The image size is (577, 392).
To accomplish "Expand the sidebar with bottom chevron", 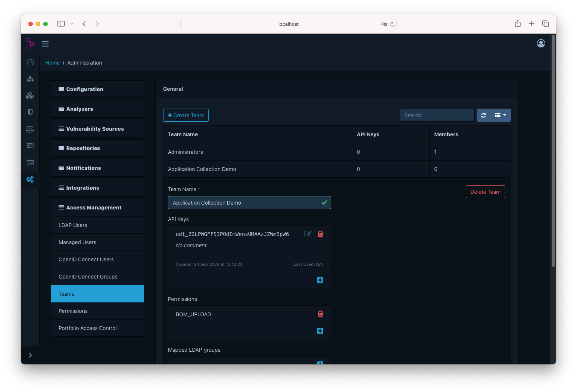I will 30,355.
